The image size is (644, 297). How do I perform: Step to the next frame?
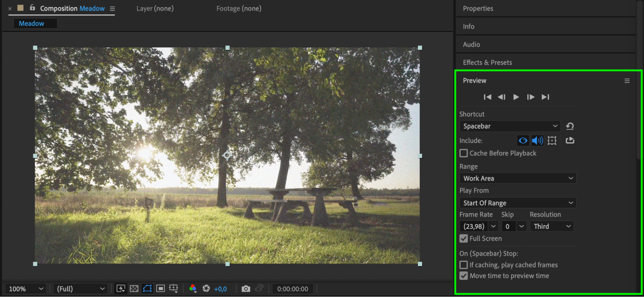tap(531, 97)
